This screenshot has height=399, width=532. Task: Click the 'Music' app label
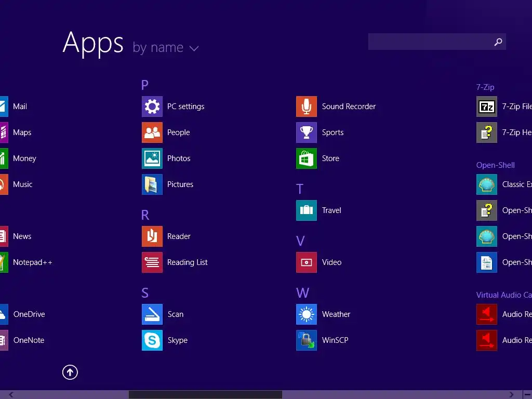(x=23, y=184)
